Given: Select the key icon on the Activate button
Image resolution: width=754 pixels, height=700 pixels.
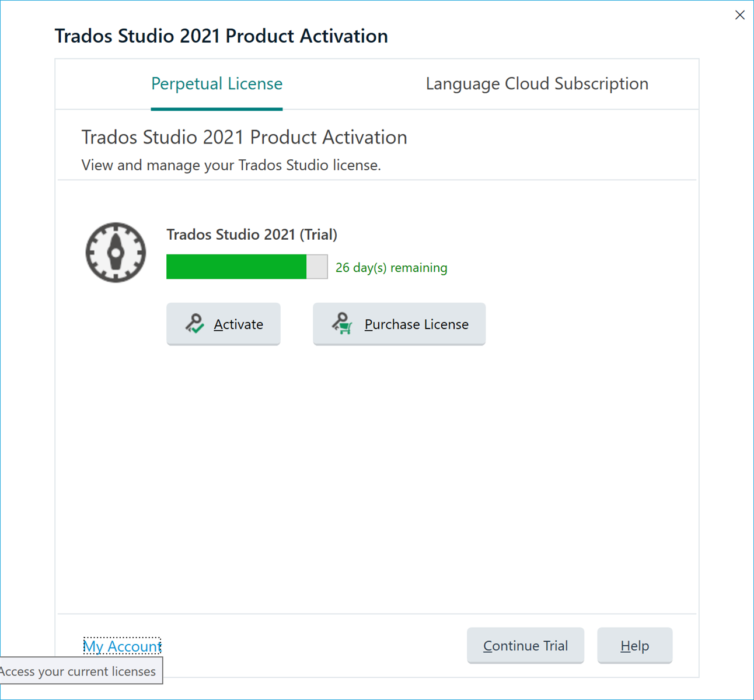Looking at the screenshot, I should (193, 324).
